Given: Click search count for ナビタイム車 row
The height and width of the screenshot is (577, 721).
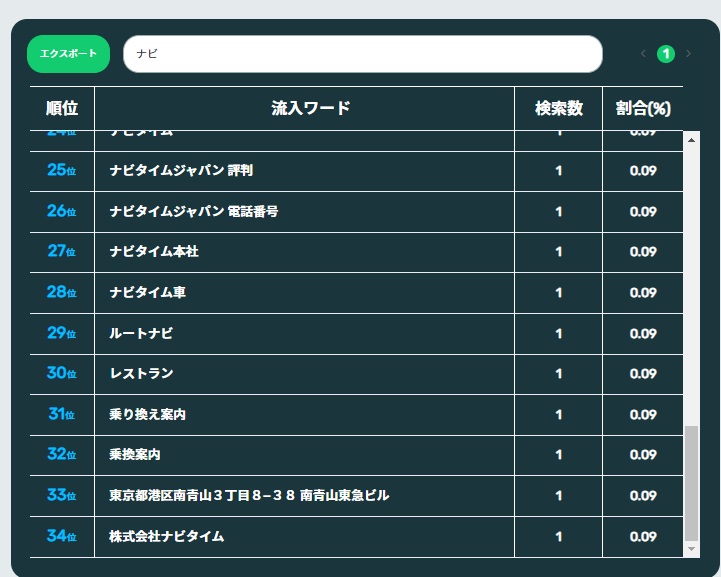Looking at the screenshot, I should point(559,292).
